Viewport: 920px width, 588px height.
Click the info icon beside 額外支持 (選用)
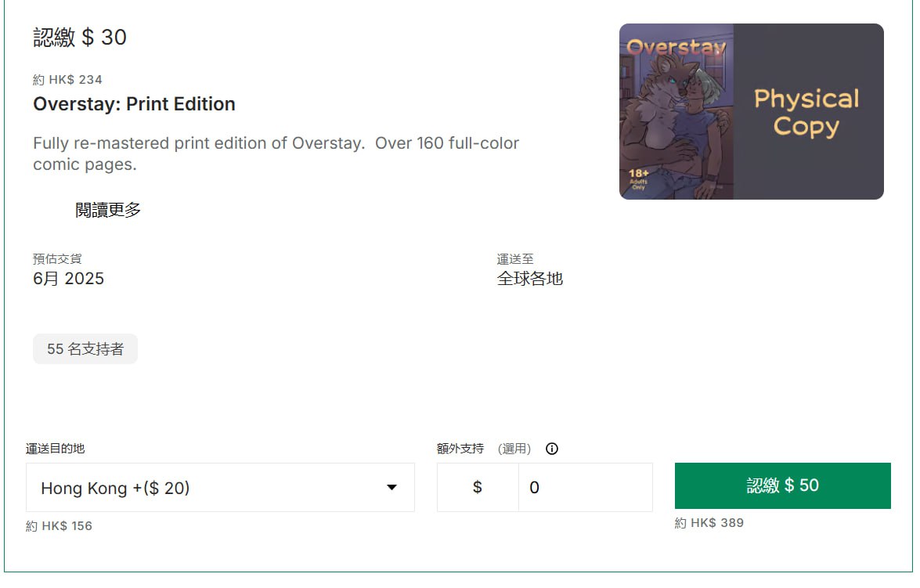pyautogui.click(x=551, y=449)
